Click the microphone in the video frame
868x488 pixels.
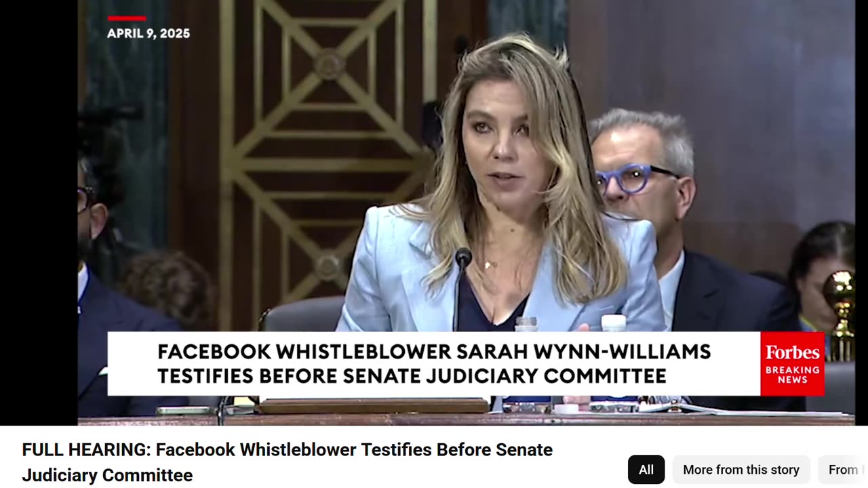463,258
